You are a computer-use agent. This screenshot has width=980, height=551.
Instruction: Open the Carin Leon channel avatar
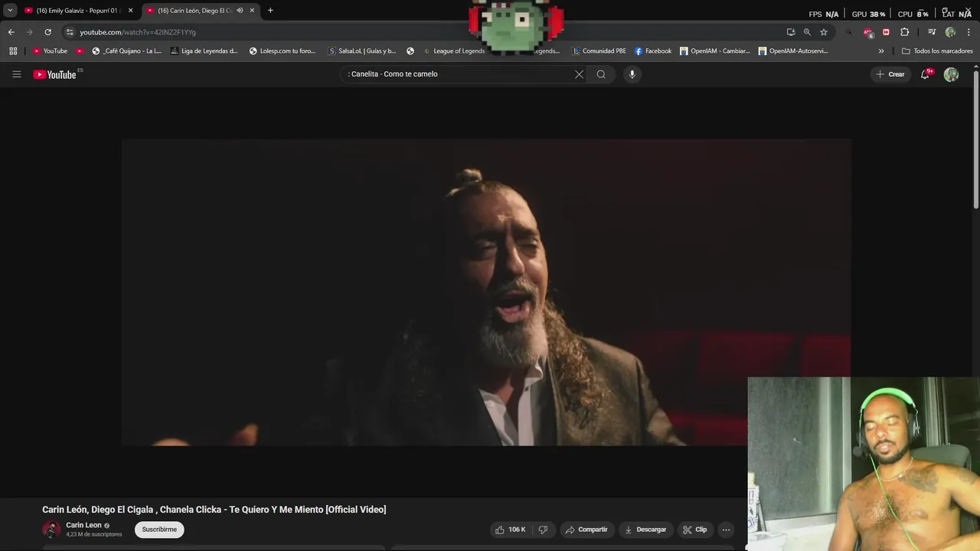(51, 529)
